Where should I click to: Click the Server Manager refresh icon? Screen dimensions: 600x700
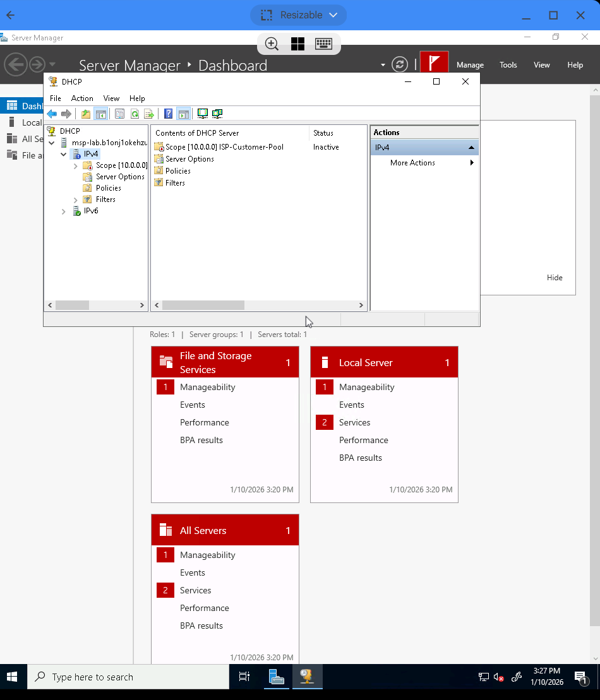(399, 64)
